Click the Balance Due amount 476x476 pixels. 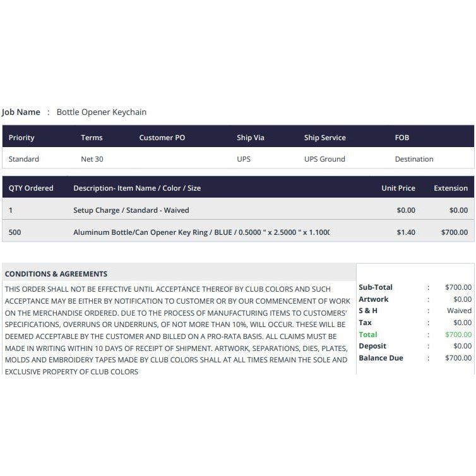tap(458, 358)
